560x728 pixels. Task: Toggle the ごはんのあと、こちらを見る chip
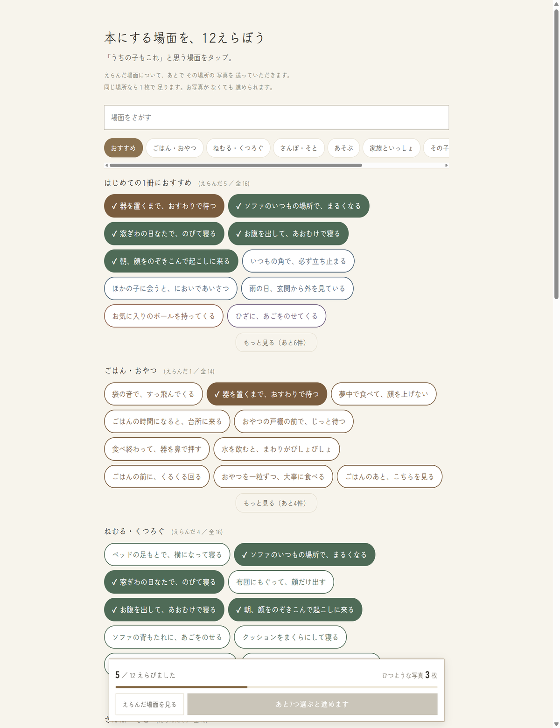390,476
